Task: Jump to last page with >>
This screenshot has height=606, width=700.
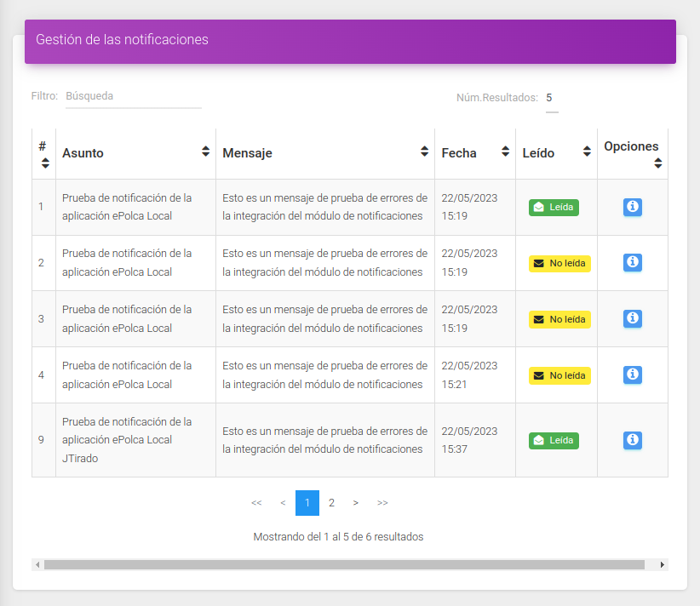Action: [382, 503]
